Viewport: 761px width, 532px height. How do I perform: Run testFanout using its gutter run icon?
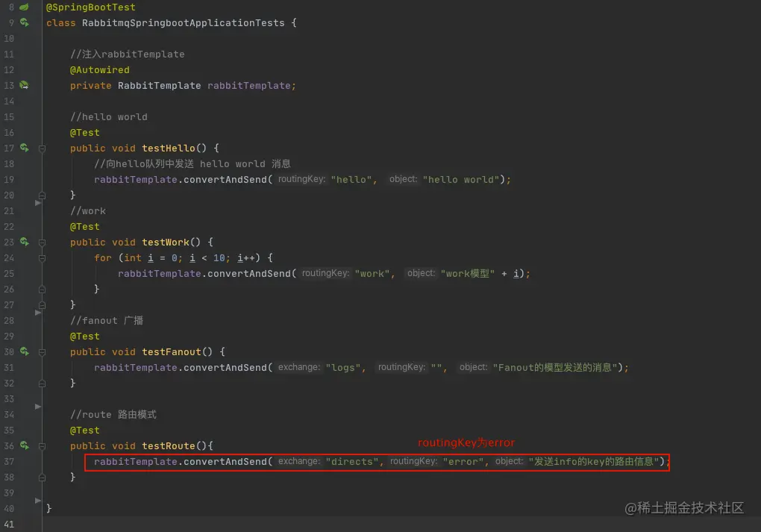point(24,351)
